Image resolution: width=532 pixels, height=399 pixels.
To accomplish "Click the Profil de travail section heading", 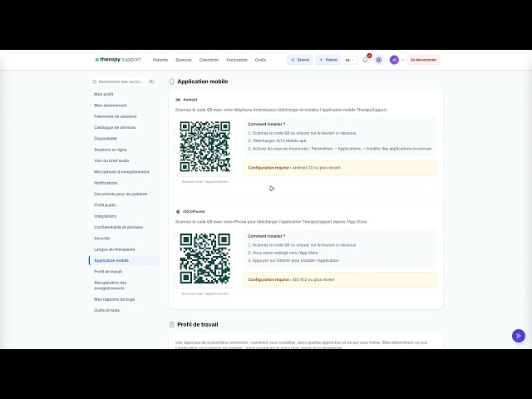I will [x=198, y=325].
